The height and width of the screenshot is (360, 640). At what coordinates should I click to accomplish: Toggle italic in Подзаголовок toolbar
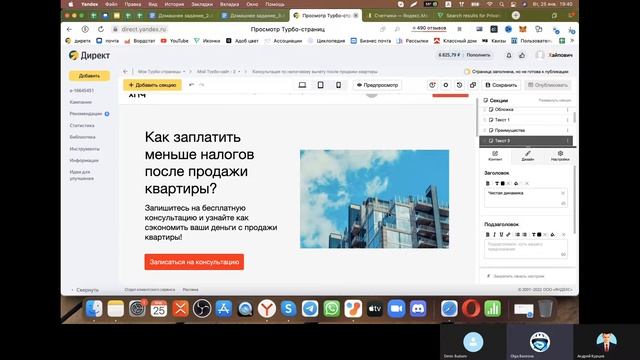tap(494, 234)
